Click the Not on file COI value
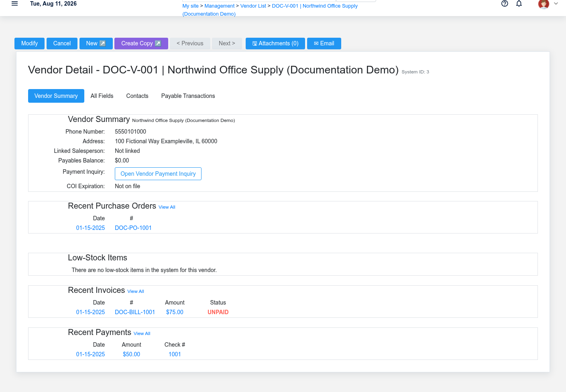 pos(128,186)
